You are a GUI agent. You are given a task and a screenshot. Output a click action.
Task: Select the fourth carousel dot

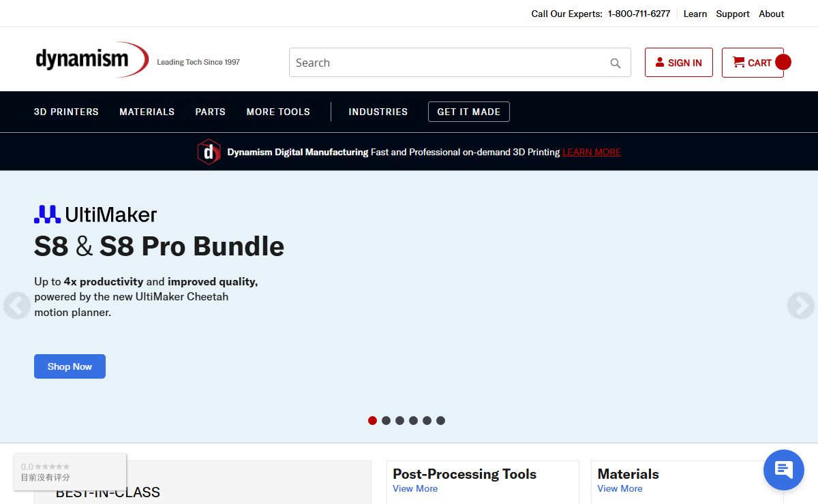point(413,420)
